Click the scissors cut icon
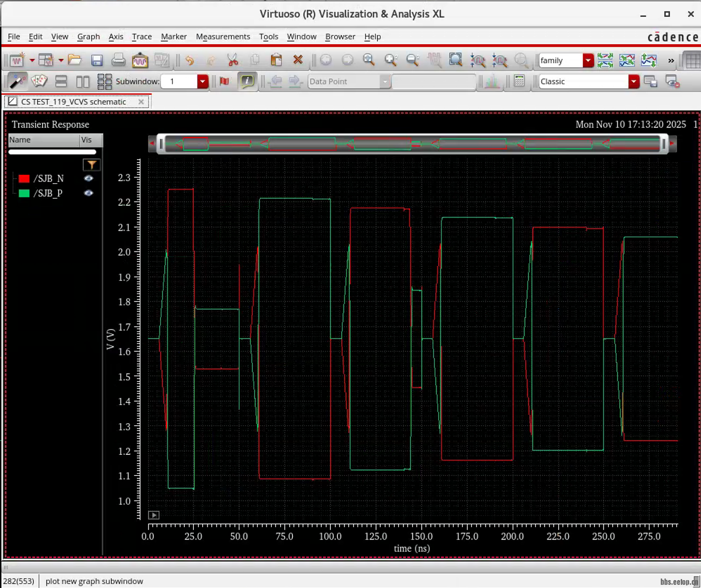 point(232,60)
